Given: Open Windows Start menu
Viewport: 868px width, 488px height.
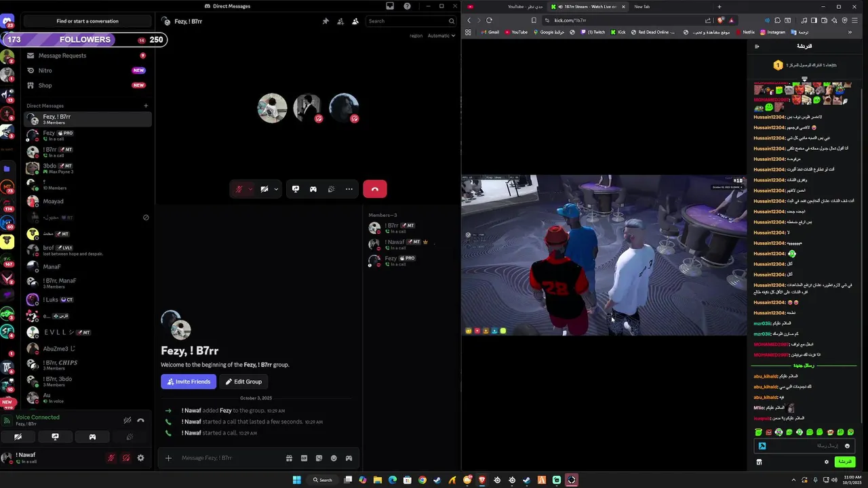Looking at the screenshot, I should 296,480.
